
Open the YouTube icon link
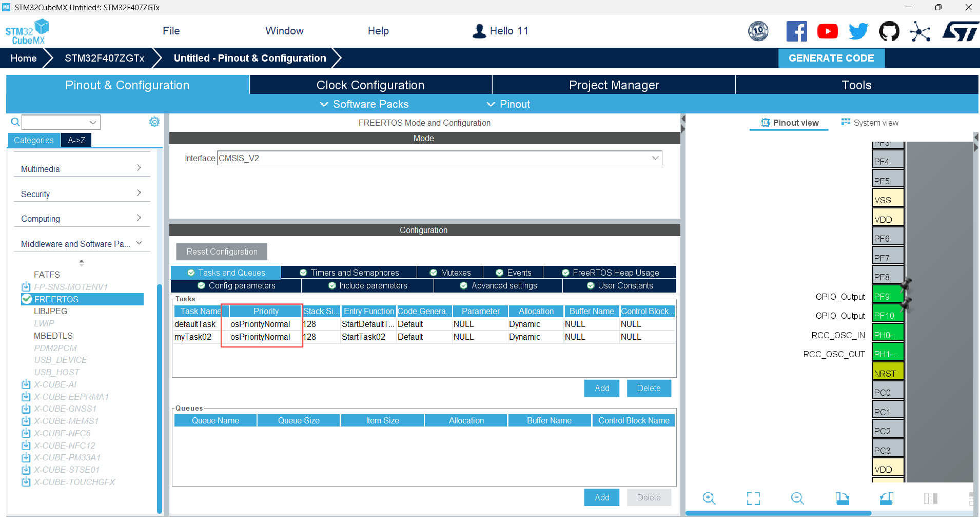tap(828, 31)
